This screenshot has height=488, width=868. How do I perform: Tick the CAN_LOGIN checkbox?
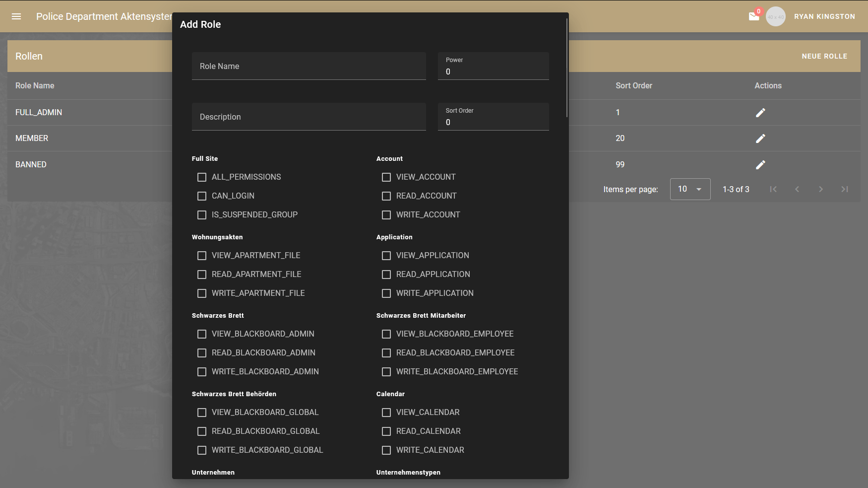point(202,196)
